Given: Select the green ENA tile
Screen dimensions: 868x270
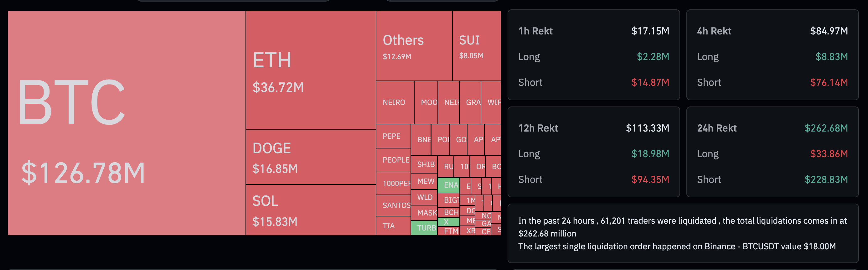Looking at the screenshot, I should (x=448, y=185).
